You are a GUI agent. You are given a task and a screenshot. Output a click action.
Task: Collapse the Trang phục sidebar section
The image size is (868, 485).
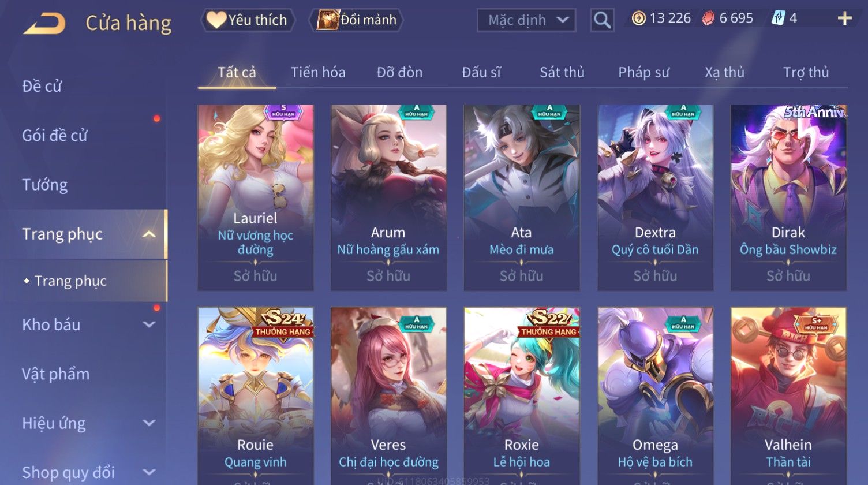click(149, 234)
